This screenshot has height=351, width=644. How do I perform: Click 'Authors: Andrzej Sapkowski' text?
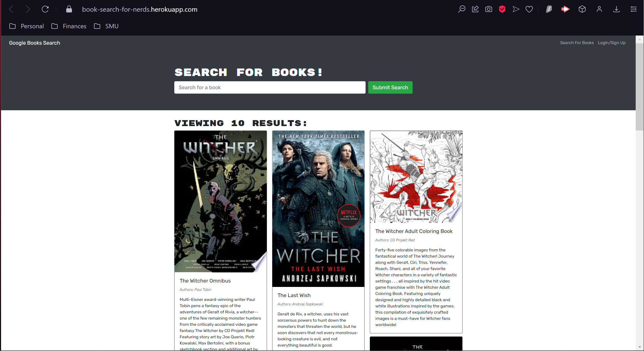(x=300, y=304)
